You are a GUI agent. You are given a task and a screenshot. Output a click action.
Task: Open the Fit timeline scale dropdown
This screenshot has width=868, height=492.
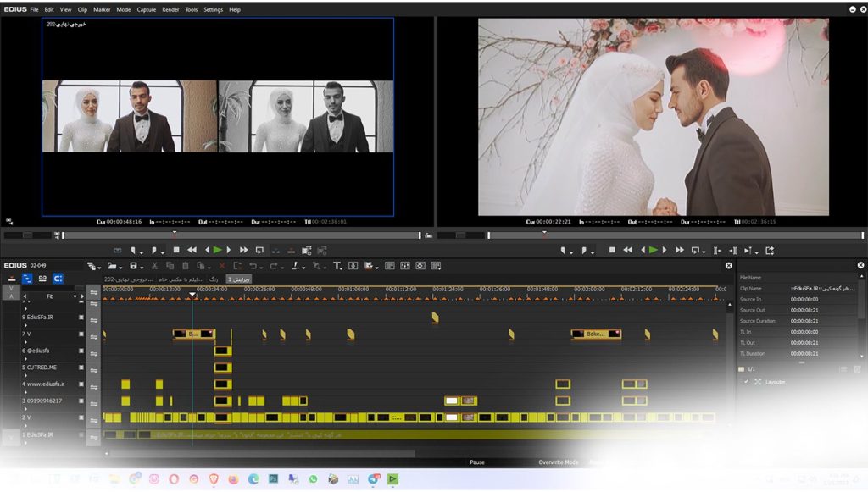click(75, 296)
